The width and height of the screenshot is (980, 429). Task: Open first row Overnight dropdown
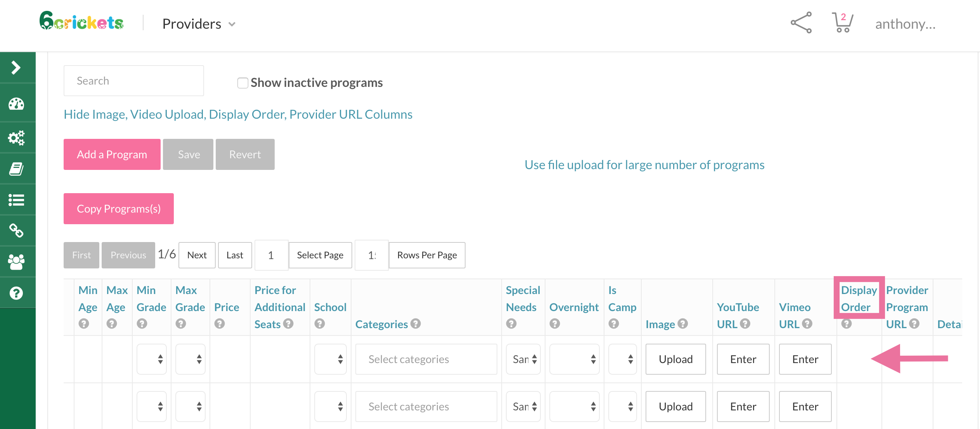574,359
